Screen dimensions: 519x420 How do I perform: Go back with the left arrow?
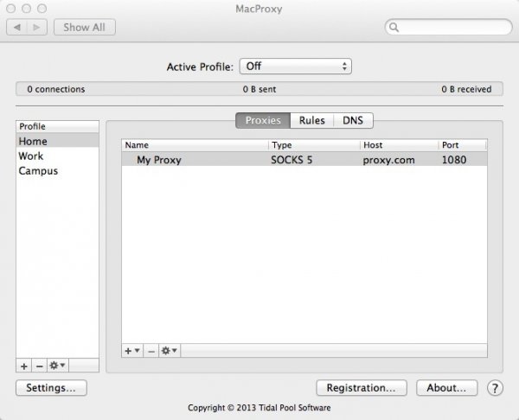[17, 27]
